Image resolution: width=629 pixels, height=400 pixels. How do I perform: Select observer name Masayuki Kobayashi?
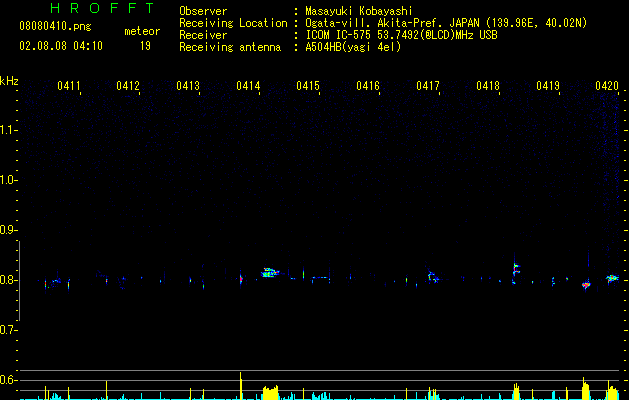pos(359,11)
